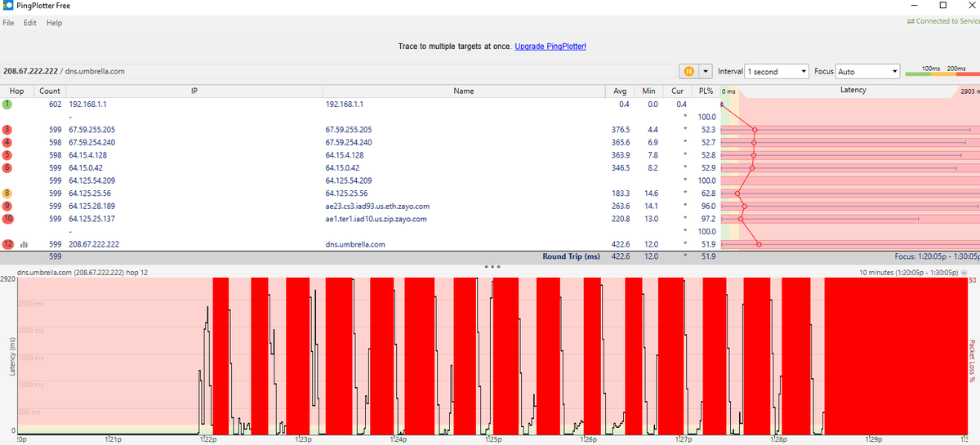Click packet loss value 97.2 for hop 10
This screenshot has width=980, height=445.
pyautogui.click(x=708, y=219)
